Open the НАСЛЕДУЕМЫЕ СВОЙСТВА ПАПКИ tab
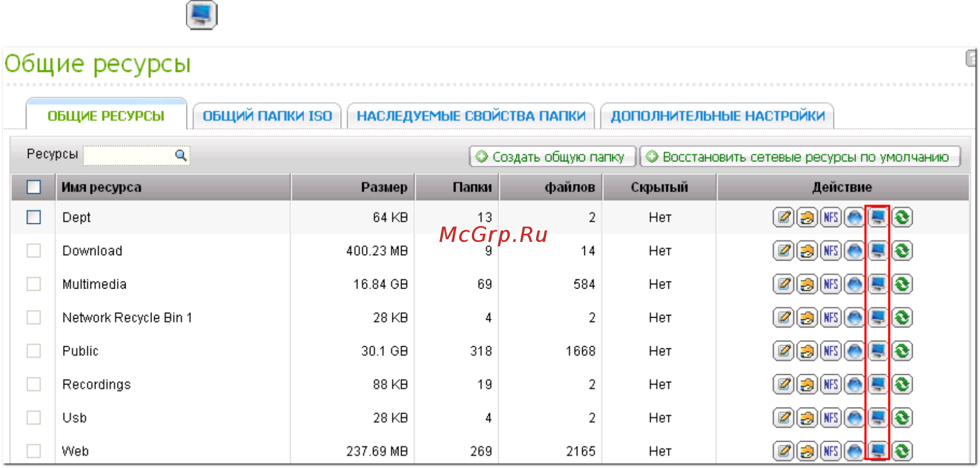 coord(471,116)
